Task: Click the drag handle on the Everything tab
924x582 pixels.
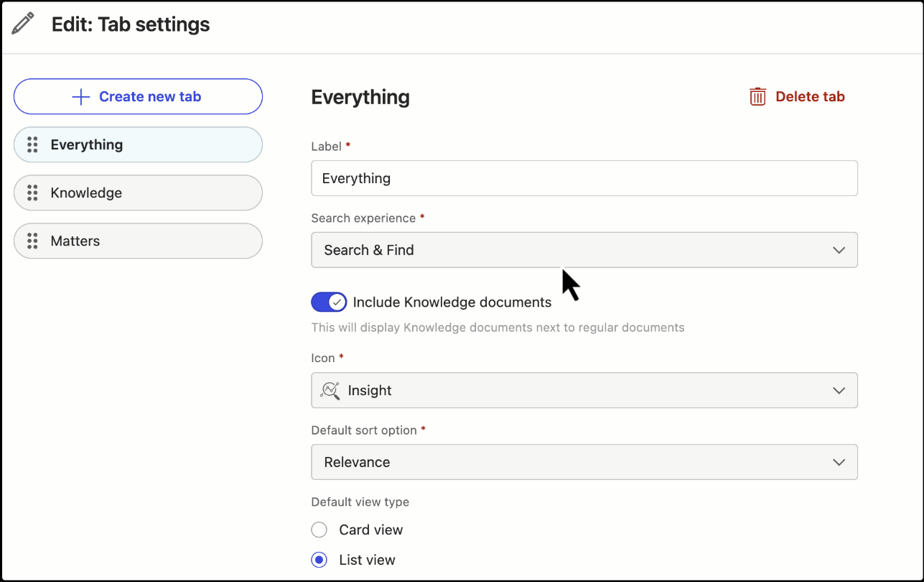Action: pyautogui.click(x=32, y=144)
